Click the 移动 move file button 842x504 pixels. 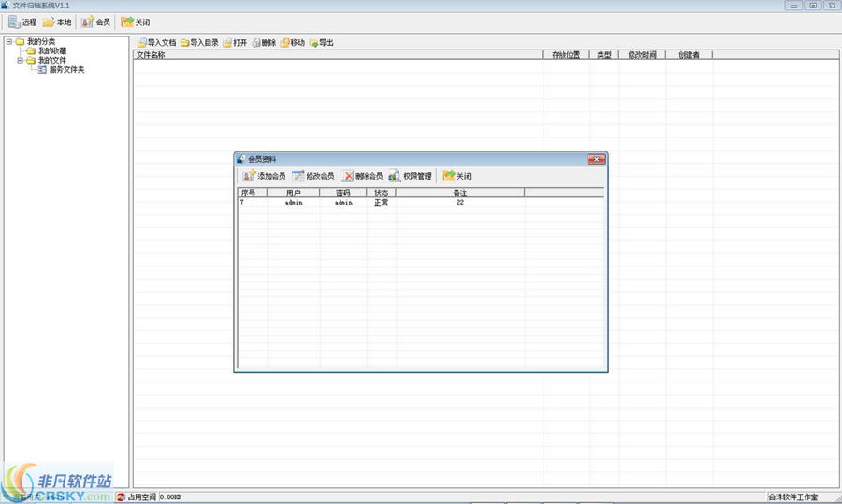tap(293, 42)
